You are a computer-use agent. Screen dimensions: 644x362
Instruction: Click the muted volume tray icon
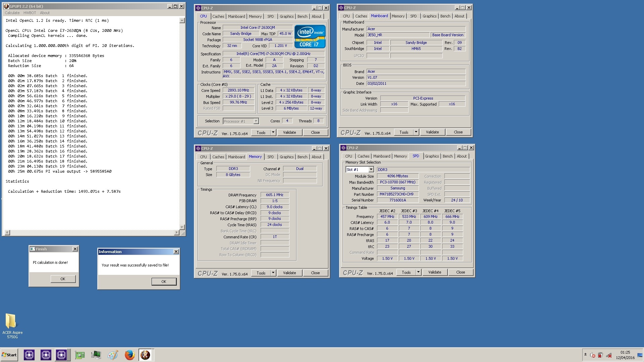(x=593, y=355)
